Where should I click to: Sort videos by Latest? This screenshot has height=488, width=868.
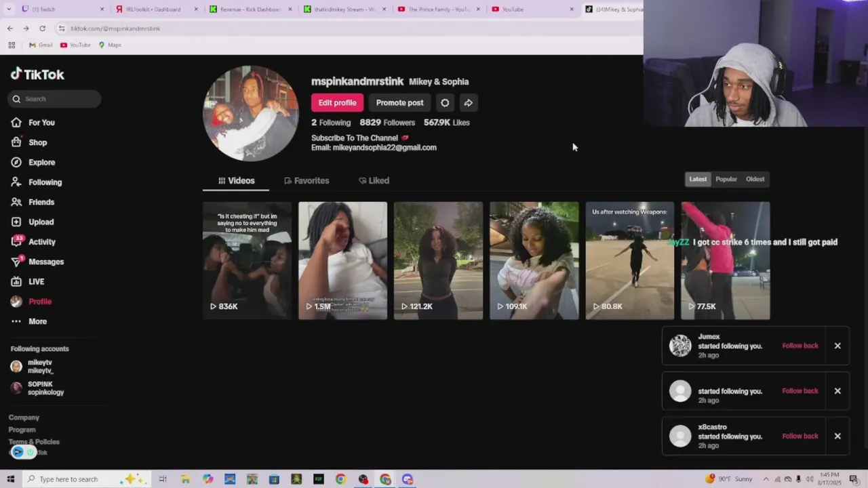[x=698, y=180]
